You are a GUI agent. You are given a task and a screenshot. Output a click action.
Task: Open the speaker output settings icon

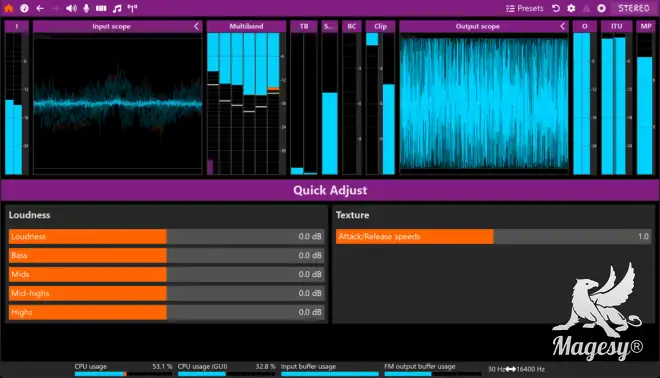point(71,8)
